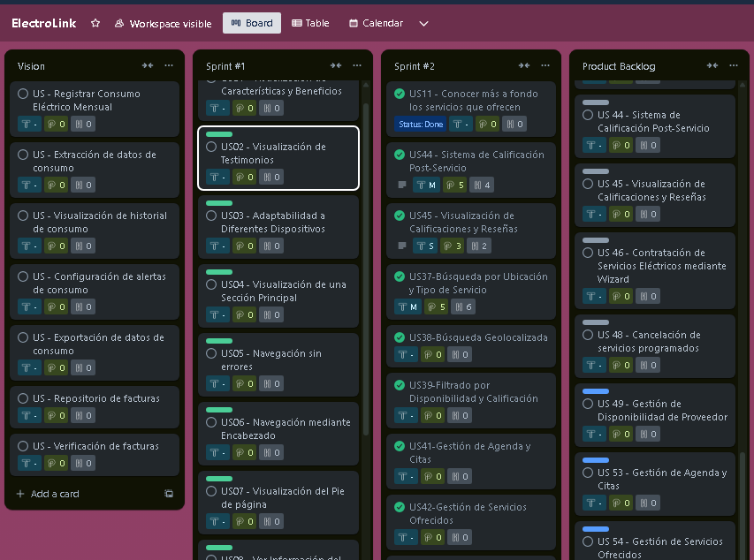Click blue label on US 49 card
Screen dimensions: 754x560
coord(595,391)
